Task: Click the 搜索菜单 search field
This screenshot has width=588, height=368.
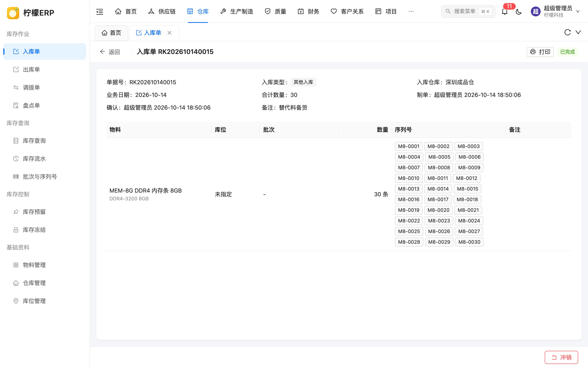Action: coord(468,11)
